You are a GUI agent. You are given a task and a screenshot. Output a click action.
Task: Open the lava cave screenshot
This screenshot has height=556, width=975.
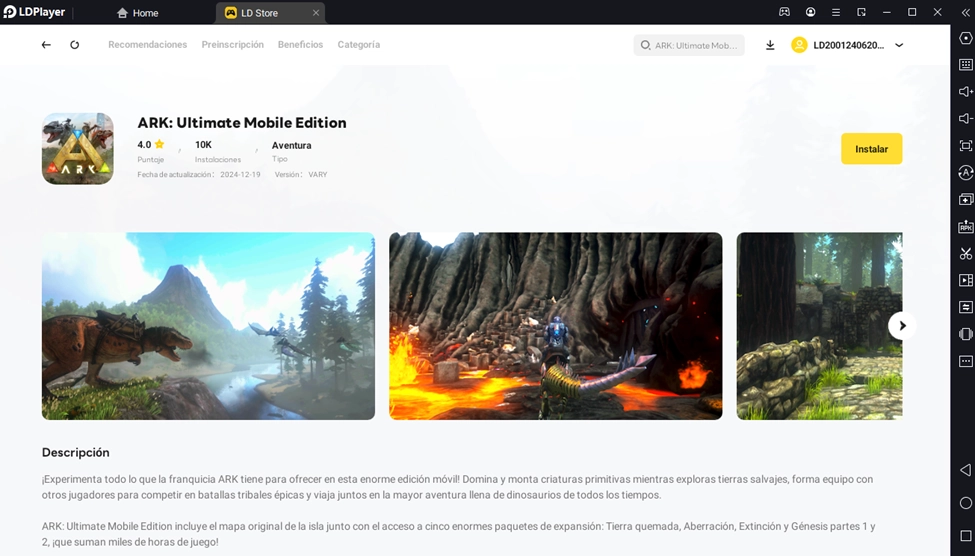pos(555,326)
